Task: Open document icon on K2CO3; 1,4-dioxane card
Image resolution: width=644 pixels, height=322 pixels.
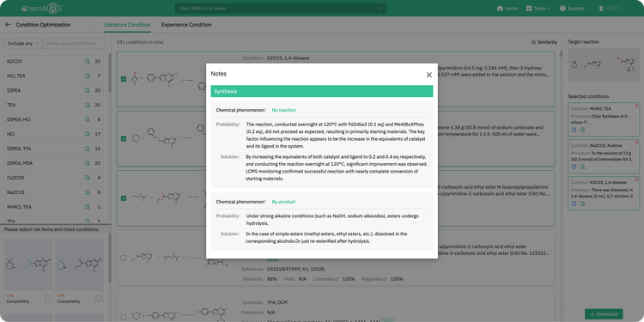Action: coord(574,204)
